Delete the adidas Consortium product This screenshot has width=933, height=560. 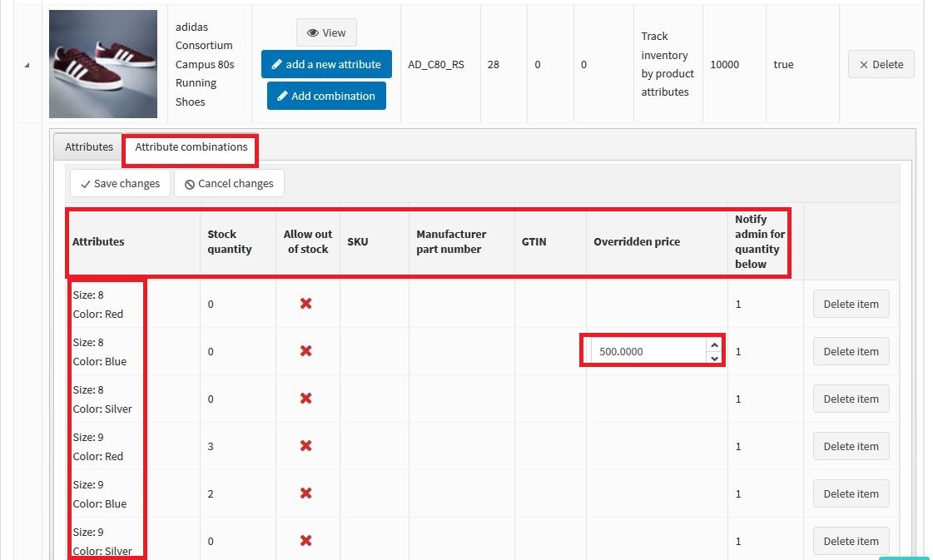pyautogui.click(x=881, y=64)
